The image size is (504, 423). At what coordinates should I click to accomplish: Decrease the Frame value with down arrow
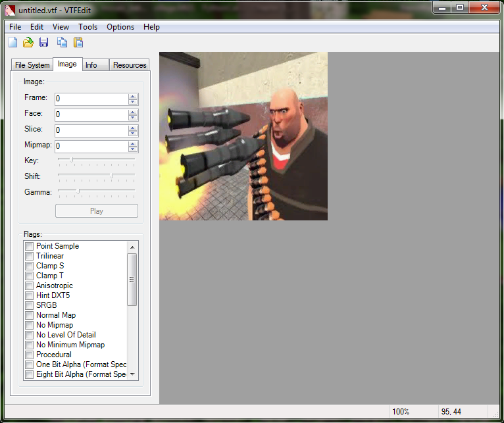coord(133,102)
